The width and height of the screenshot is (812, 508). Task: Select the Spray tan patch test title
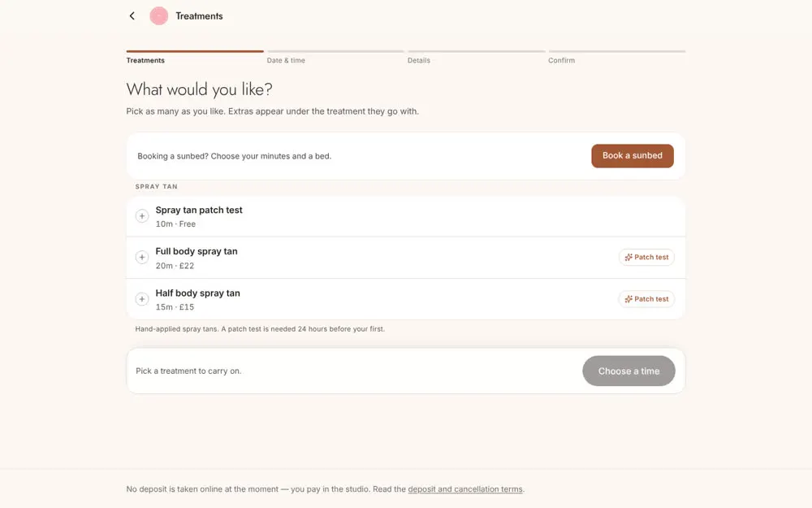pos(199,210)
